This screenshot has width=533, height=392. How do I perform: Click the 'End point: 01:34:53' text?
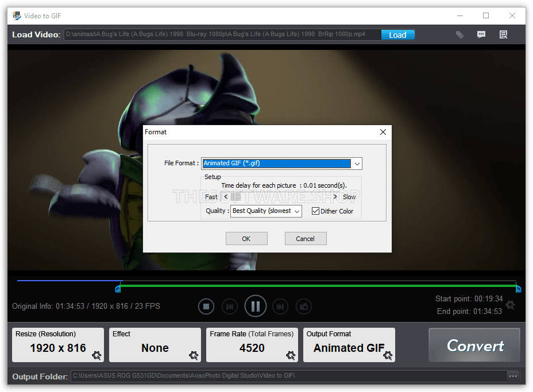tap(469, 312)
